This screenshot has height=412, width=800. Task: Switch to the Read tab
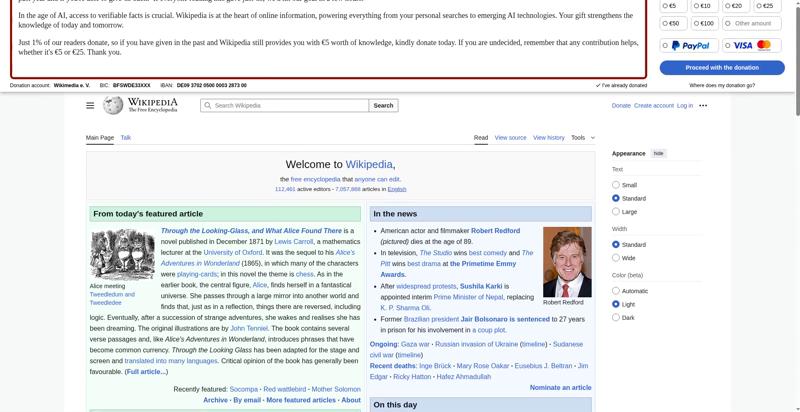[x=481, y=138]
